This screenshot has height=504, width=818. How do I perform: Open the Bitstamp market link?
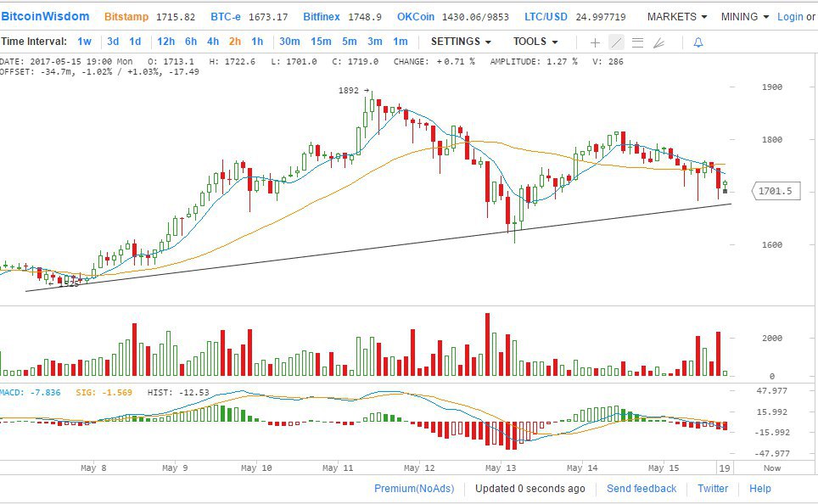point(126,17)
